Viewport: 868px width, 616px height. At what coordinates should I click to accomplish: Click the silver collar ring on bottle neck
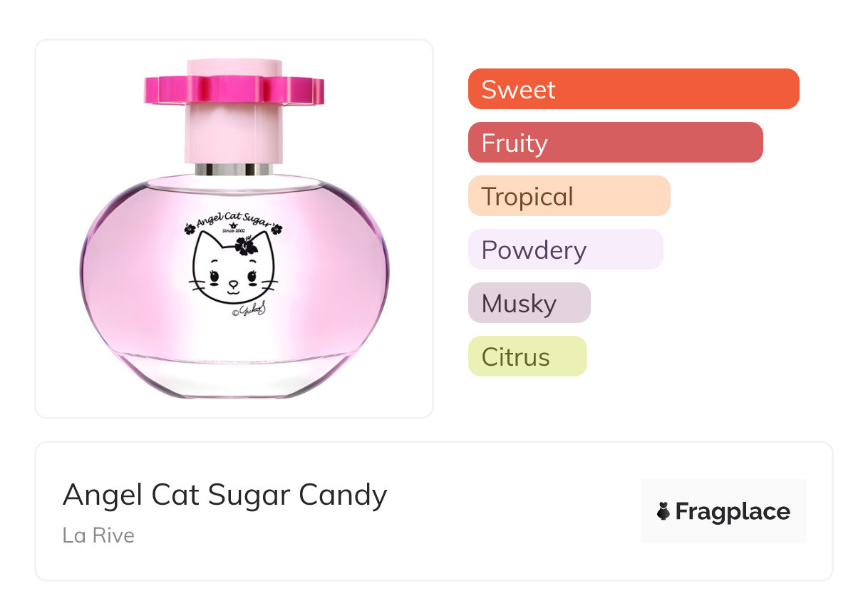(234, 170)
